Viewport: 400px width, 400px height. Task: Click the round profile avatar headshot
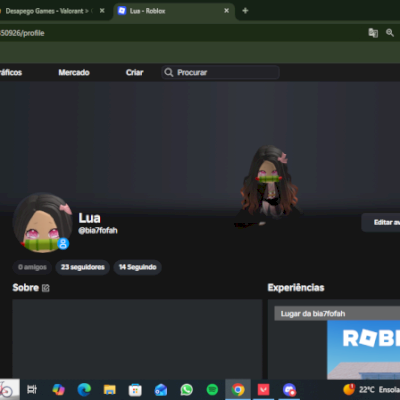click(42, 223)
